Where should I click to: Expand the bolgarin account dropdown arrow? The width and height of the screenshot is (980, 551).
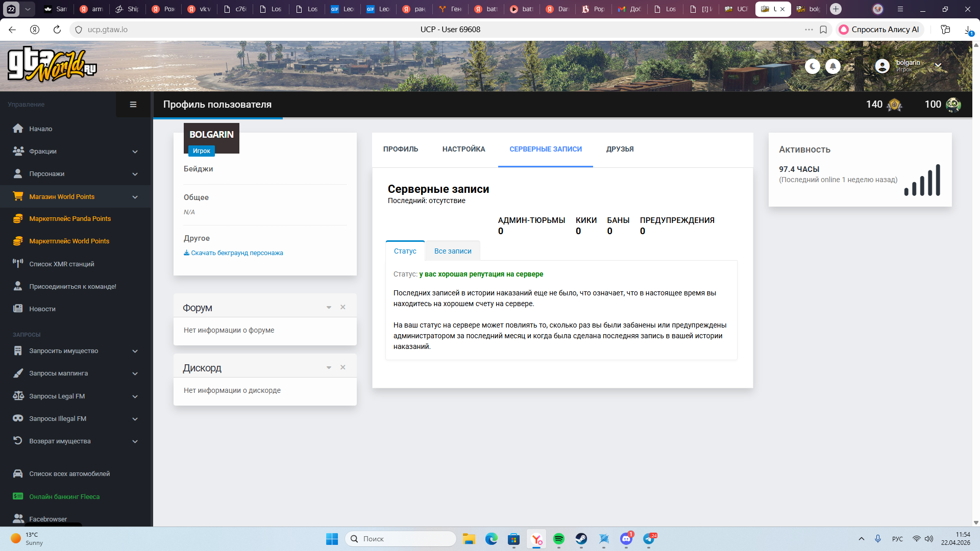(x=938, y=65)
